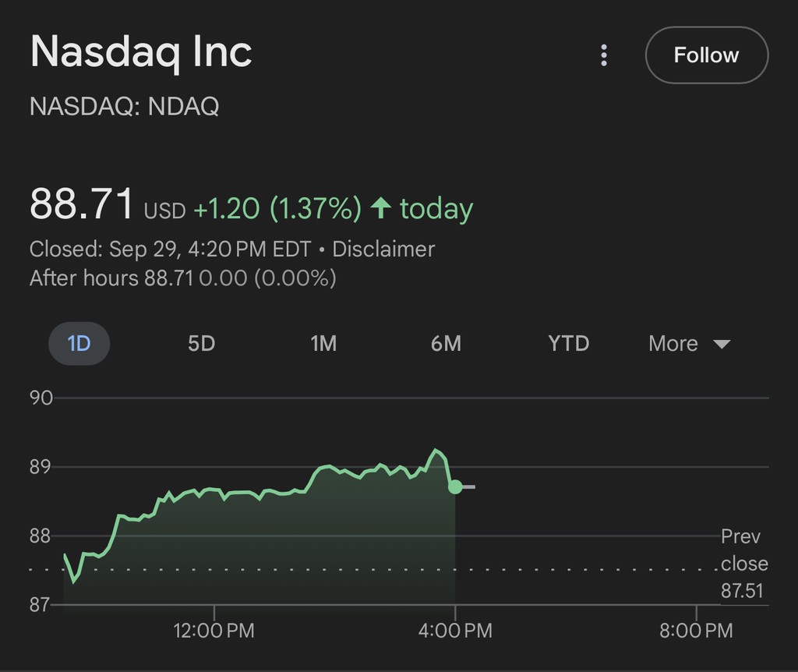The image size is (798, 672).
Task: Select the YTD chart range
Action: click(x=568, y=344)
